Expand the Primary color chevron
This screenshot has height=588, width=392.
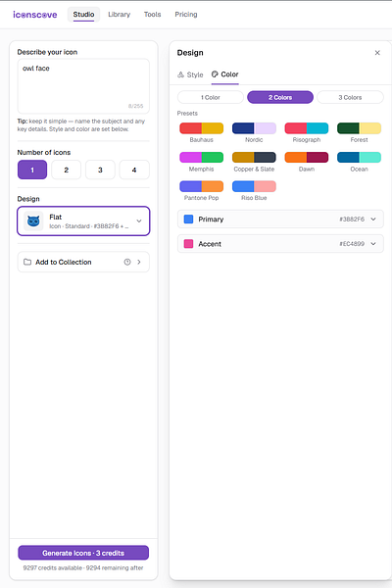tap(373, 219)
